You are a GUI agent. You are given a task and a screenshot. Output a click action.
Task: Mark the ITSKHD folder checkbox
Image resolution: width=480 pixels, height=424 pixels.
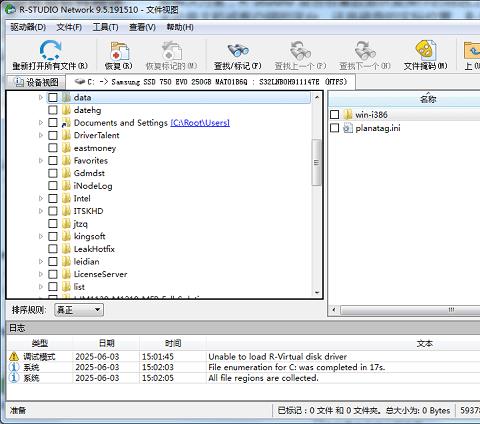(53, 211)
